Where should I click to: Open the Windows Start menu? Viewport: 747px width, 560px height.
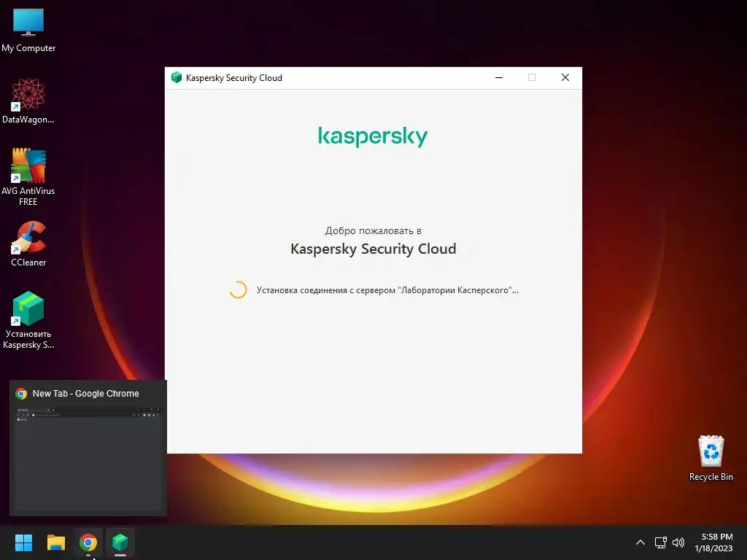23,542
